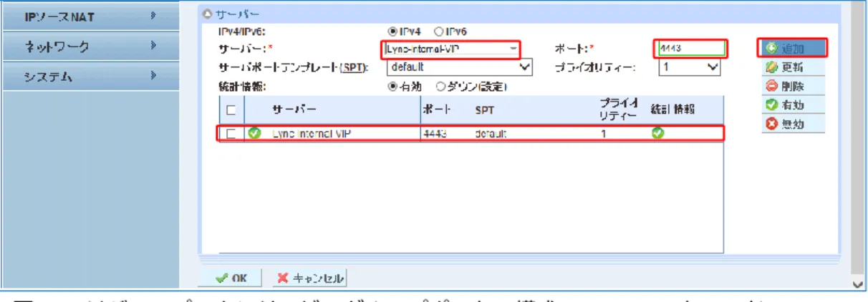This screenshot has width=868, height=302.
Task: Click green status icon beside Lync-internal-VIP
Action: click(x=254, y=133)
